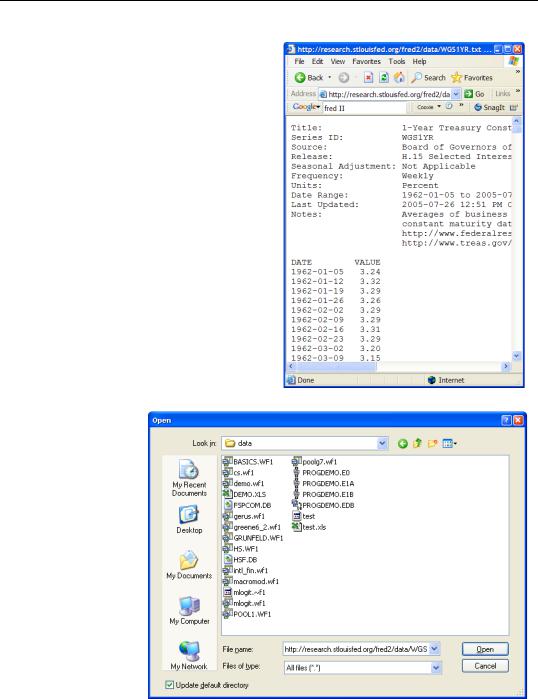Open the File menu in browser

[x=299, y=62]
